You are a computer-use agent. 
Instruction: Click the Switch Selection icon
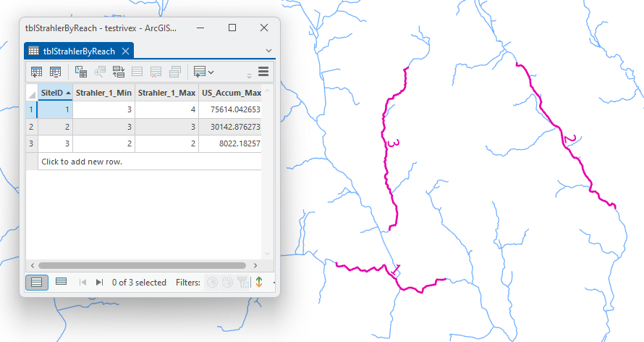pos(119,72)
